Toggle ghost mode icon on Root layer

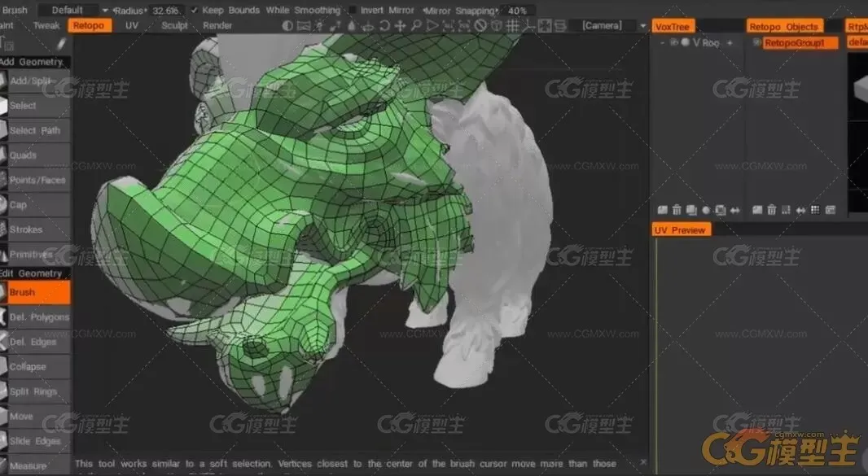[673, 42]
